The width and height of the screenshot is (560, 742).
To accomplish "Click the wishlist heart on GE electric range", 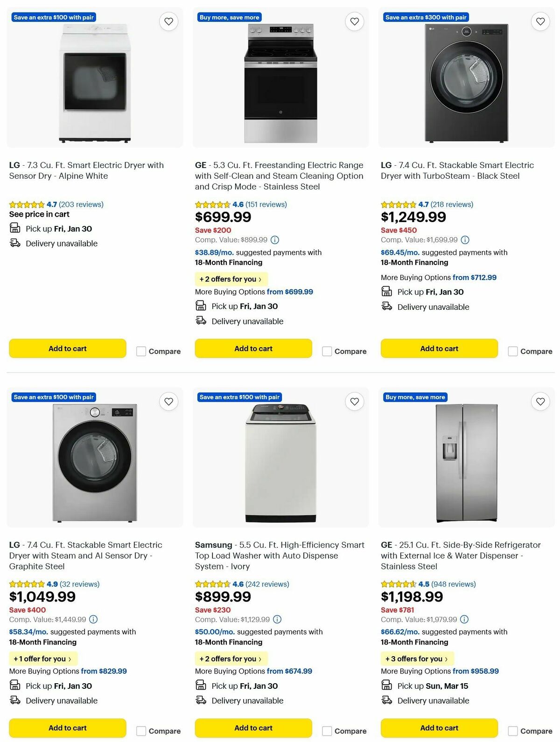I will coord(354,21).
